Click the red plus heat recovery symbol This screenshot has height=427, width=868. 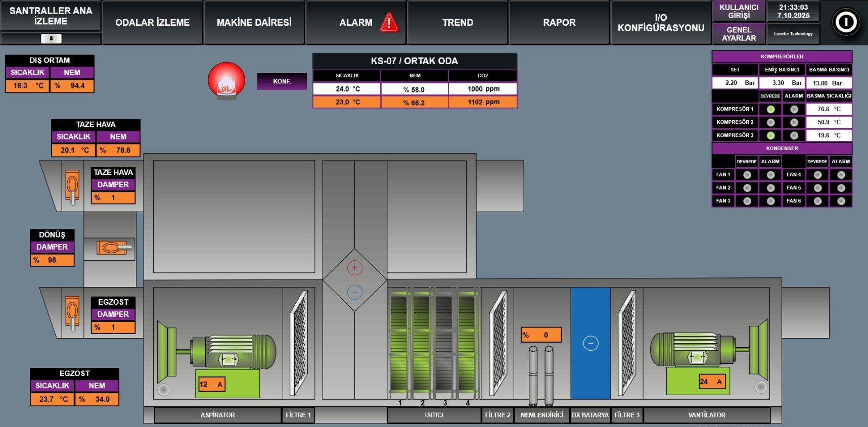click(355, 268)
